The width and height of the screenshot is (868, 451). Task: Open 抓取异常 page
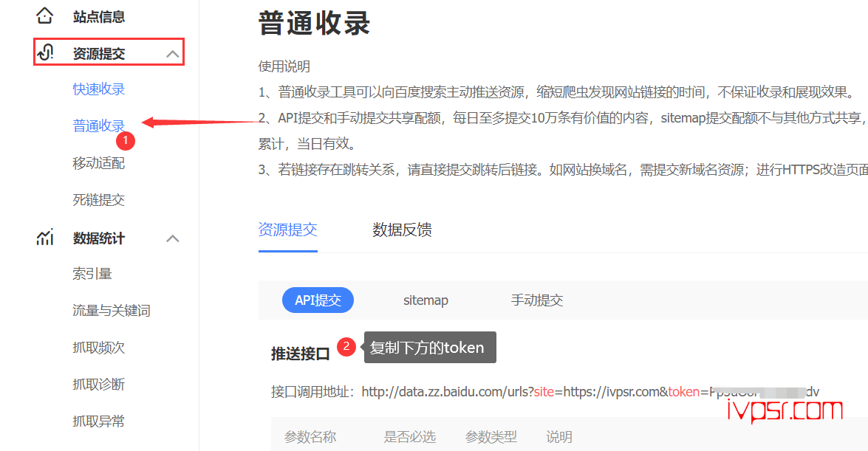coord(98,421)
